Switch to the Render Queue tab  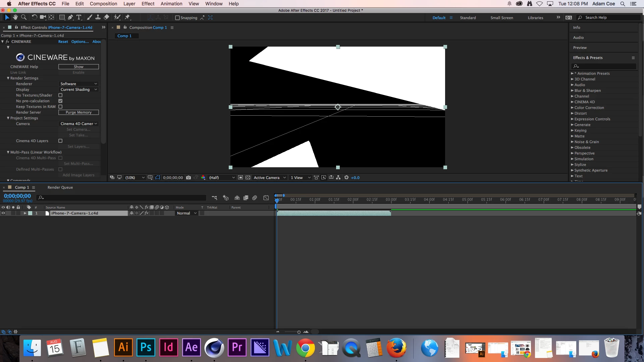(60, 187)
